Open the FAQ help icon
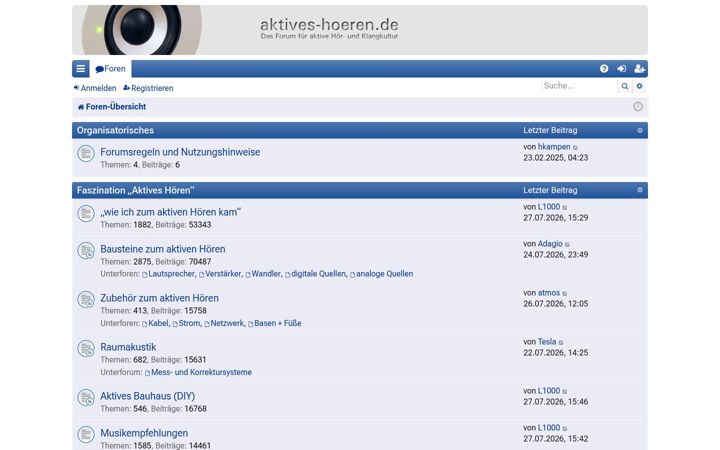The image size is (720, 450). [x=604, y=69]
